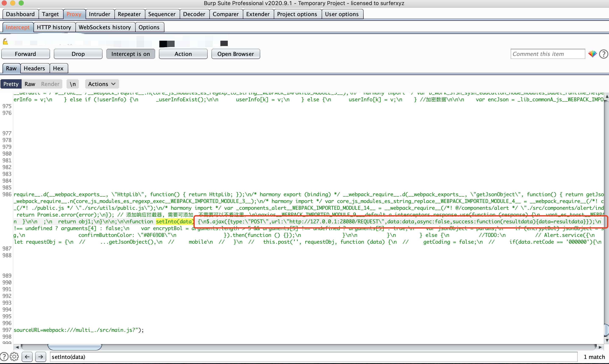Toggle the Intercept is on button
The height and width of the screenshot is (364, 609).
tap(131, 54)
